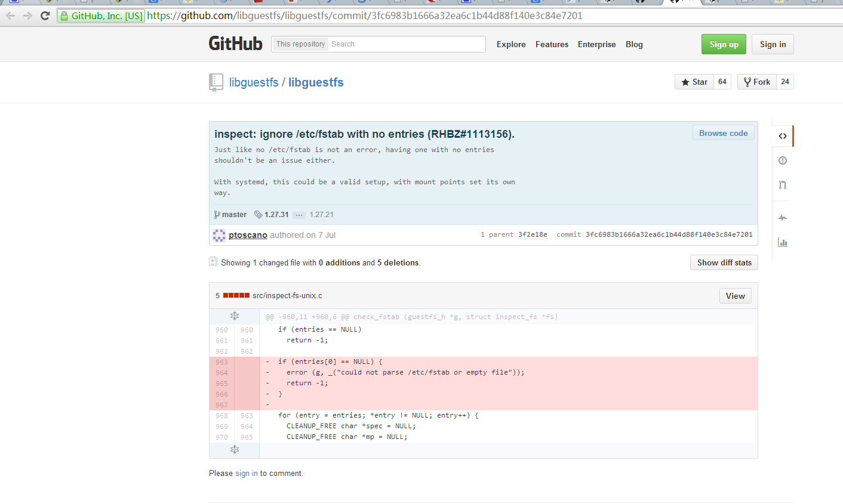Open the Issues sidebar icon
The height and width of the screenshot is (504, 843).
(x=783, y=160)
